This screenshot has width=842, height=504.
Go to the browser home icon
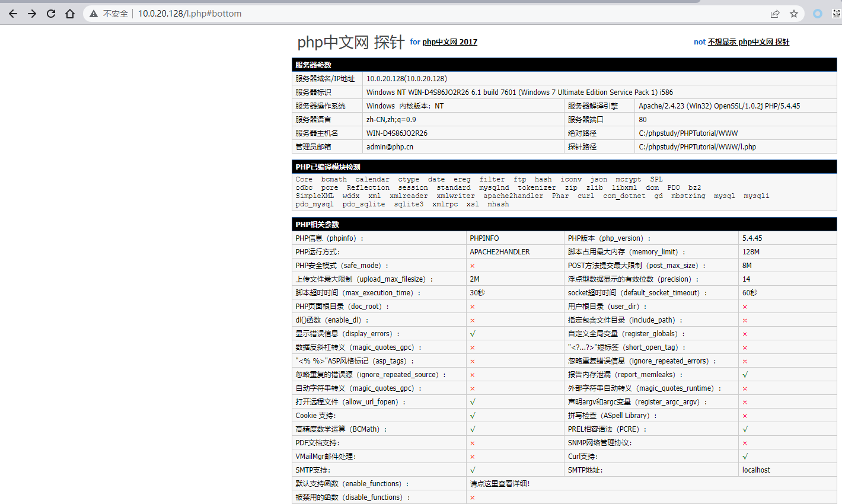pyautogui.click(x=70, y=14)
